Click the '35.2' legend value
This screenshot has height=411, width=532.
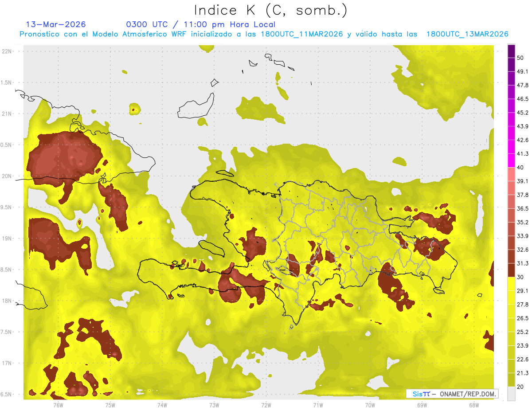pyautogui.click(x=523, y=223)
